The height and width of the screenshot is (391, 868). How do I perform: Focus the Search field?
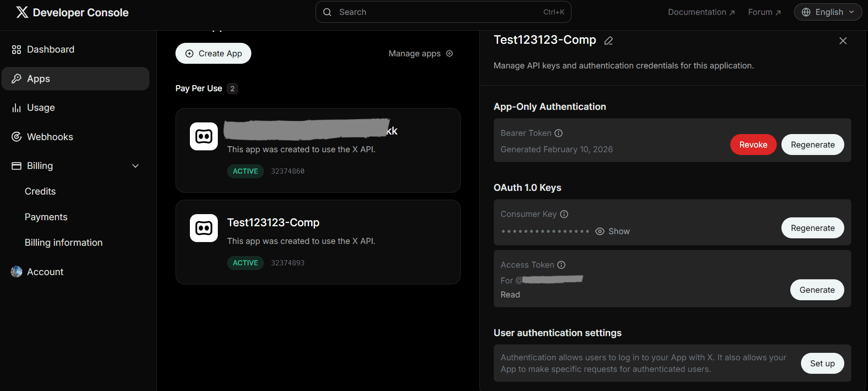pos(444,12)
